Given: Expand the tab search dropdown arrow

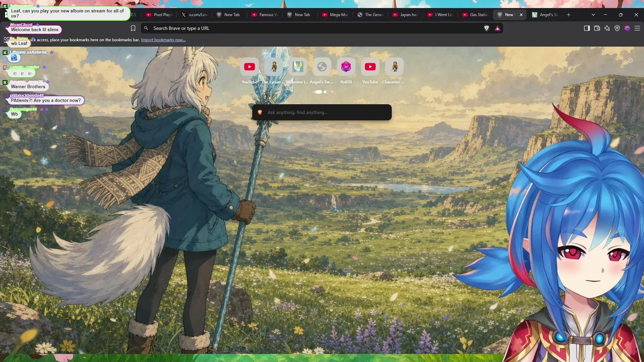Looking at the screenshot, I should point(593,15).
